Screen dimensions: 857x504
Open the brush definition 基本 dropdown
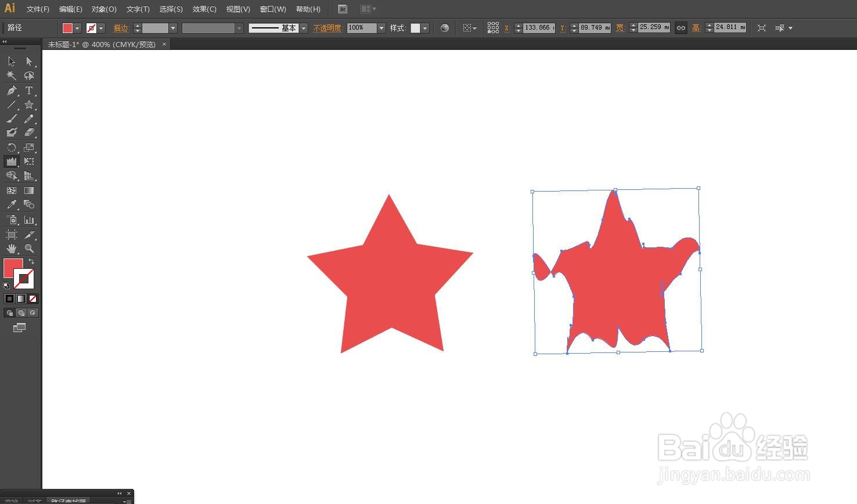click(304, 27)
